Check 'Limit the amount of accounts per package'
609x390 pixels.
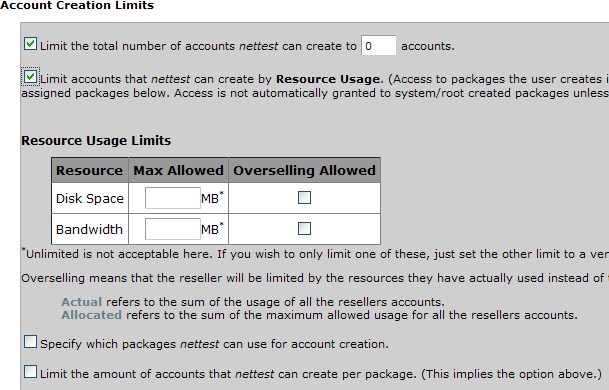[x=30, y=372]
